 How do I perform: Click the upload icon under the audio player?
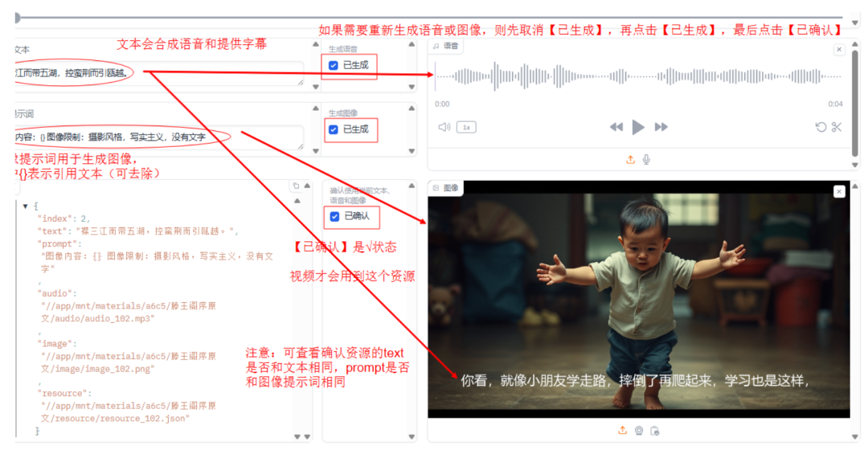point(631,159)
